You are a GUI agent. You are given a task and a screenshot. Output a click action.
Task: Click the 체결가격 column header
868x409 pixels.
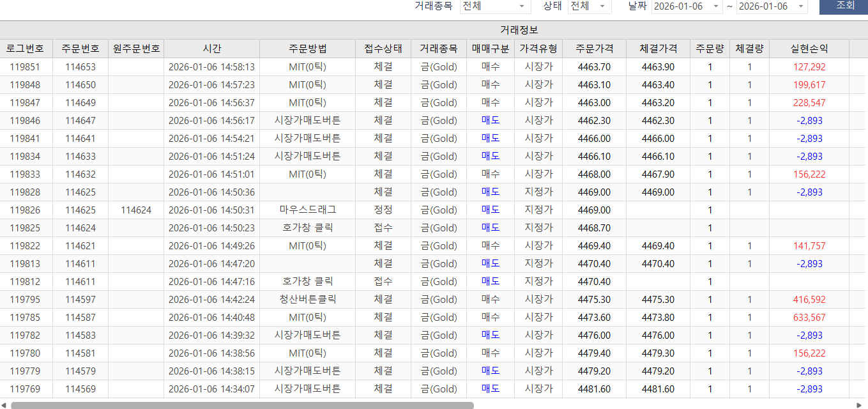(x=658, y=49)
